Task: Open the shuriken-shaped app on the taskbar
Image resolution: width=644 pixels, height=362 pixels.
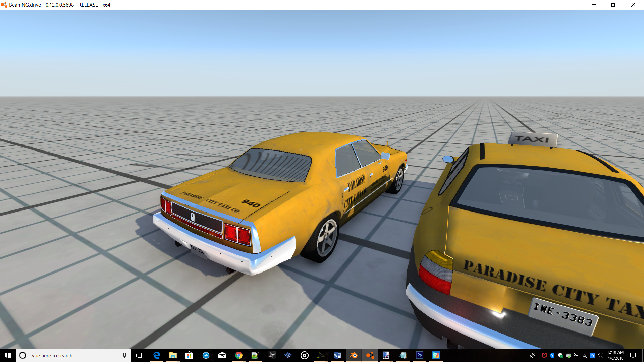Action: (x=272, y=355)
